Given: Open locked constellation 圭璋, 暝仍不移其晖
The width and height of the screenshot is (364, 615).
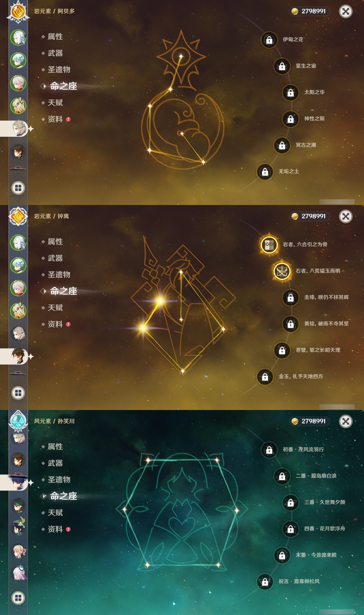Looking at the screenshot, I should [290, 298].
